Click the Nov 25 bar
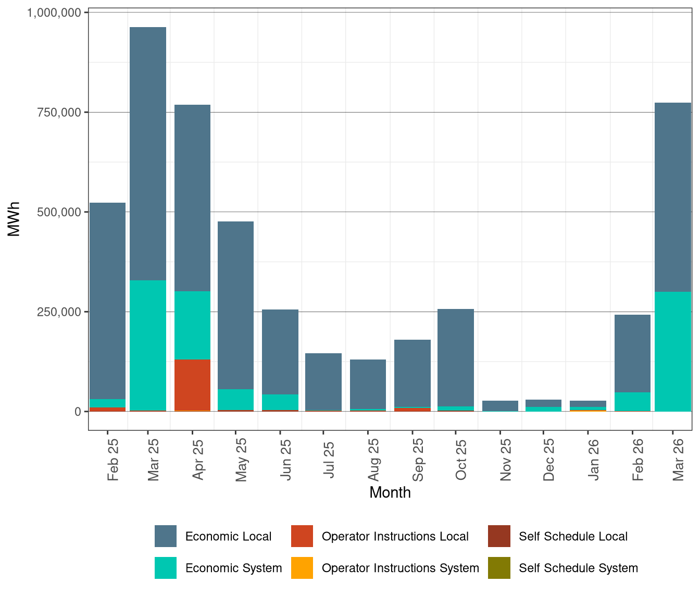 500,406
